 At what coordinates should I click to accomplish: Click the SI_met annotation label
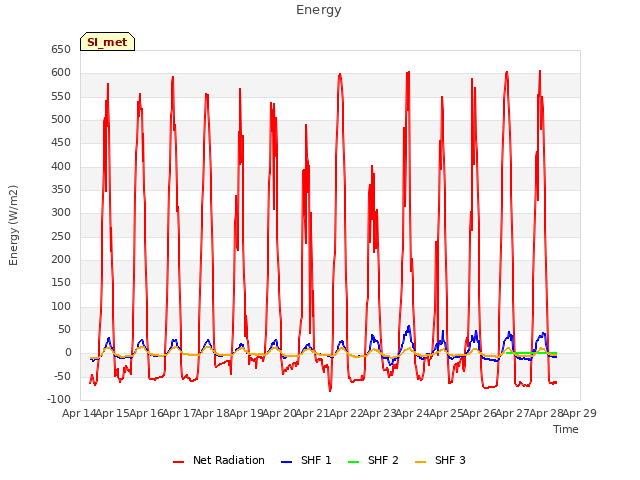[x=107, y=42]
